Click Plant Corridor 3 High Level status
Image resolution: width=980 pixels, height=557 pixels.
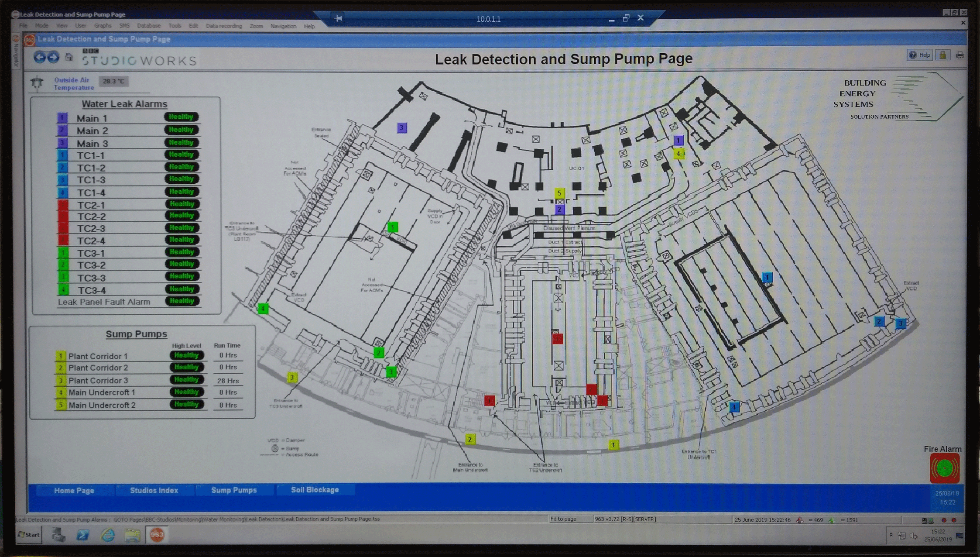tap(186, 380)
